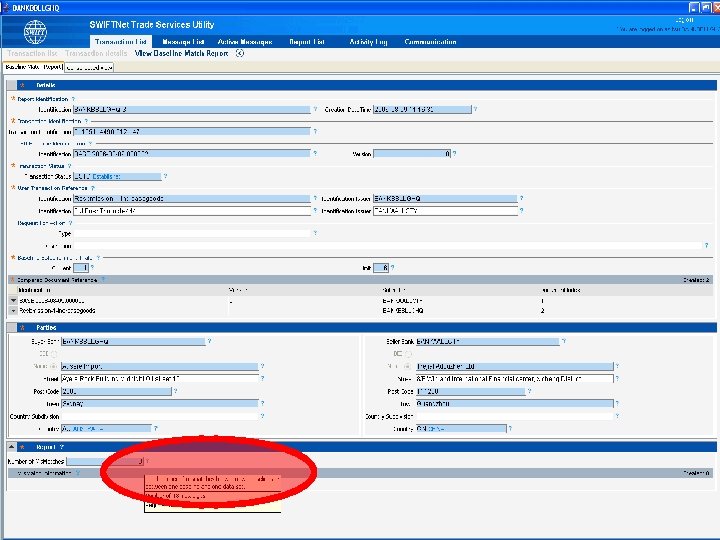The image size is (720, 540).
Task: Go to Report List tab
Action: point(307,42)
